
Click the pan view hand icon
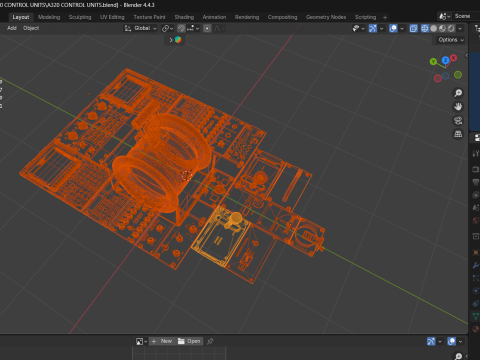click(x=458, y=107)
